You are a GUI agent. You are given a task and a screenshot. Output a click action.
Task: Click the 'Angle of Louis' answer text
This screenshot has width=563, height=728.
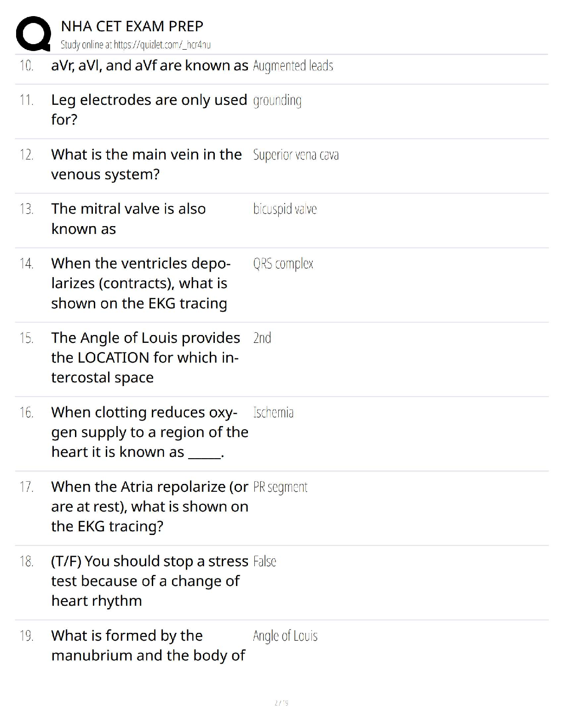click(x=285, y=636)
